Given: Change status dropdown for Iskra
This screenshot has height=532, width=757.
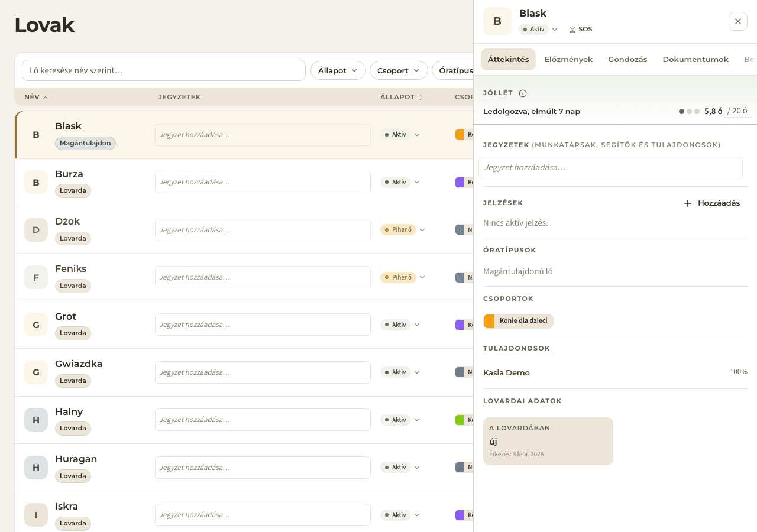Looking at the screenshot, I should coord(400,515).
